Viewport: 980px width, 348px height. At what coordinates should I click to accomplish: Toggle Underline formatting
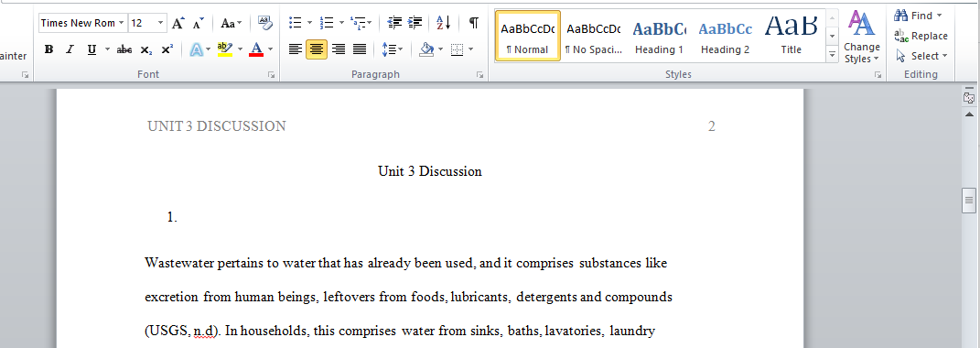[x=92, y=49]
